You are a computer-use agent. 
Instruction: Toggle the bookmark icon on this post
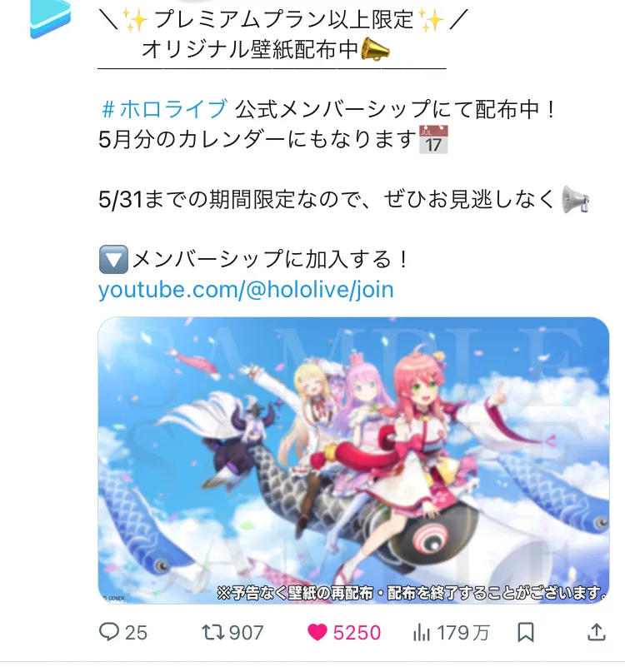point(526,632)
